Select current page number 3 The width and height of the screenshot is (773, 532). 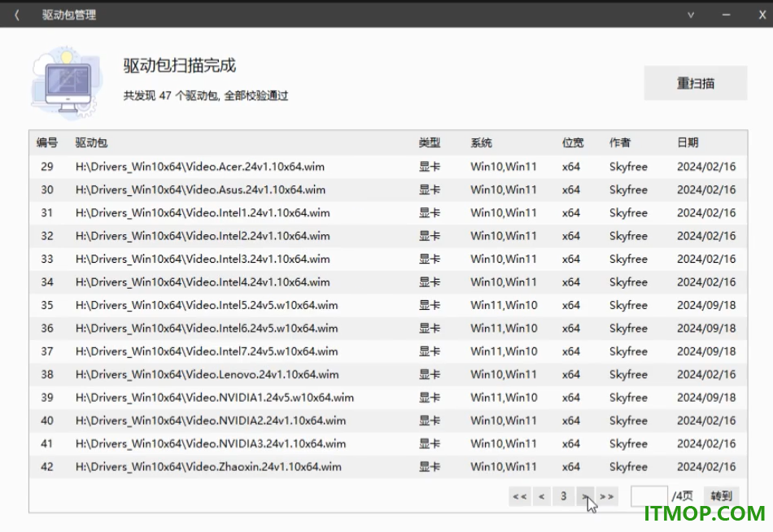(x=564, y=496)
